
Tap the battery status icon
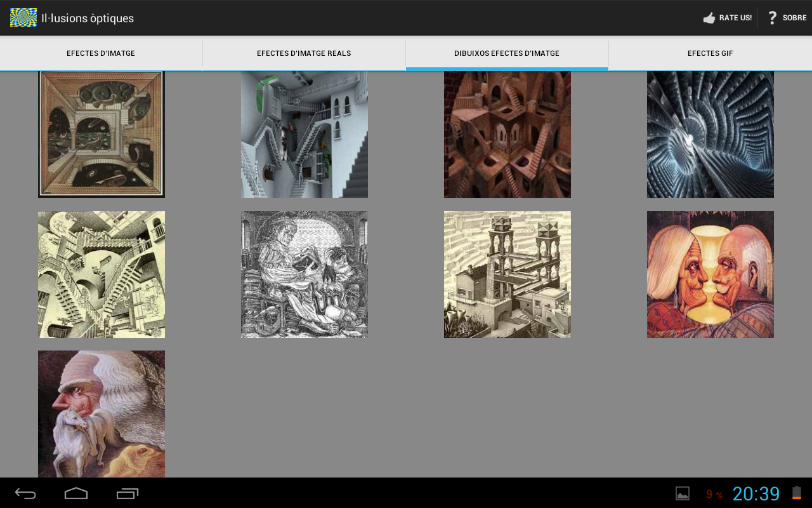797,493
